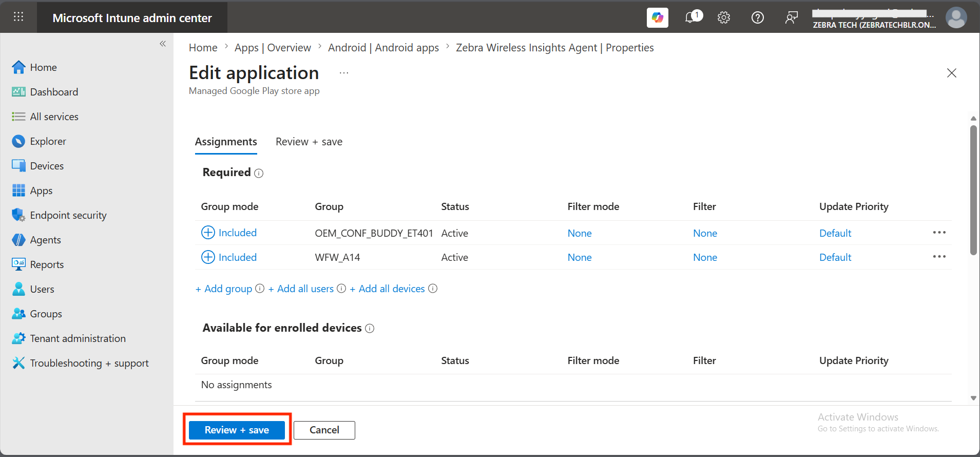Screen dimensions: 980x457
Task: Click Microsoft Intune admin center title
Action: click(132, 18)
